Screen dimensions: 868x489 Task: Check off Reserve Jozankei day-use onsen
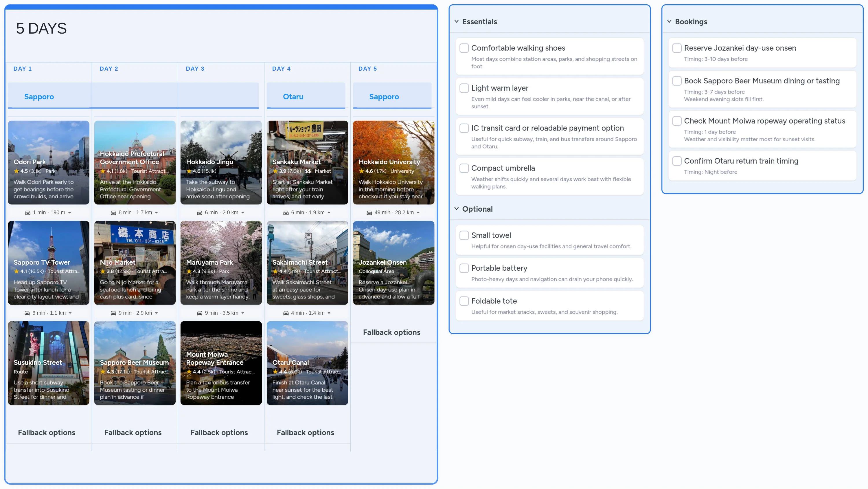(x=677, y=48)
